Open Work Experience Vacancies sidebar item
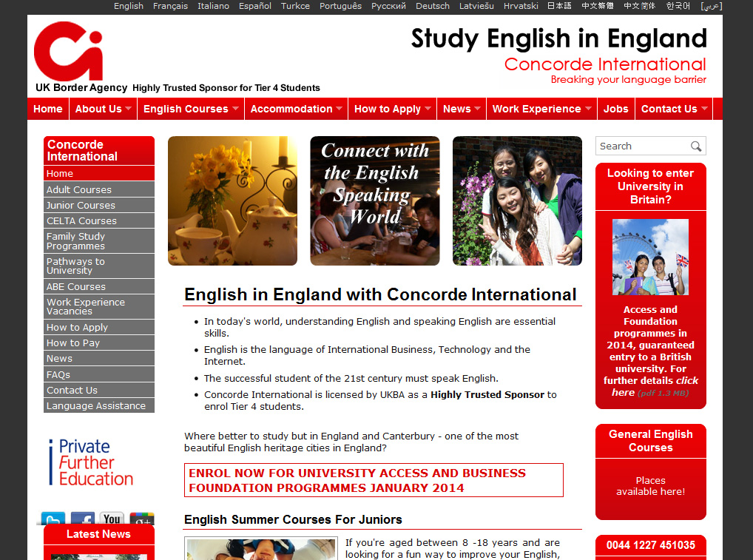The image size is (753, 560). click(x=99, y=306)
